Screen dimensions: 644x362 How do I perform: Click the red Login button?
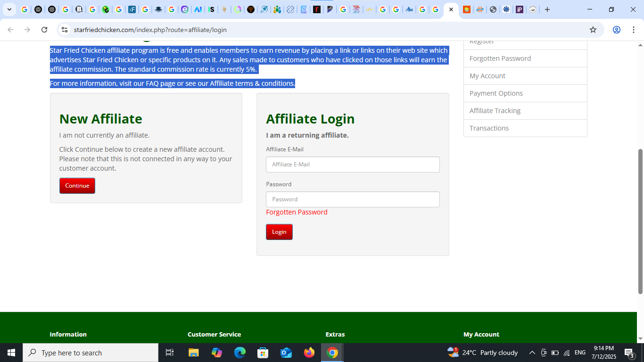tap(279, 232)
